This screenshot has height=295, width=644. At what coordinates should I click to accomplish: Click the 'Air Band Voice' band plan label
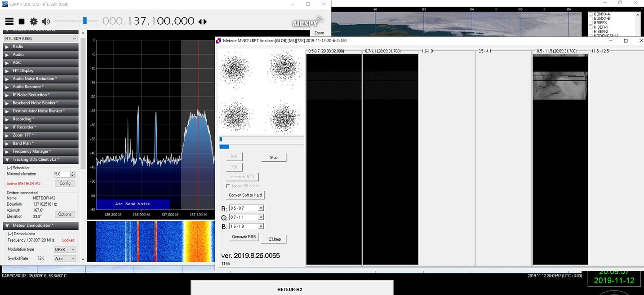coord(133,204)
